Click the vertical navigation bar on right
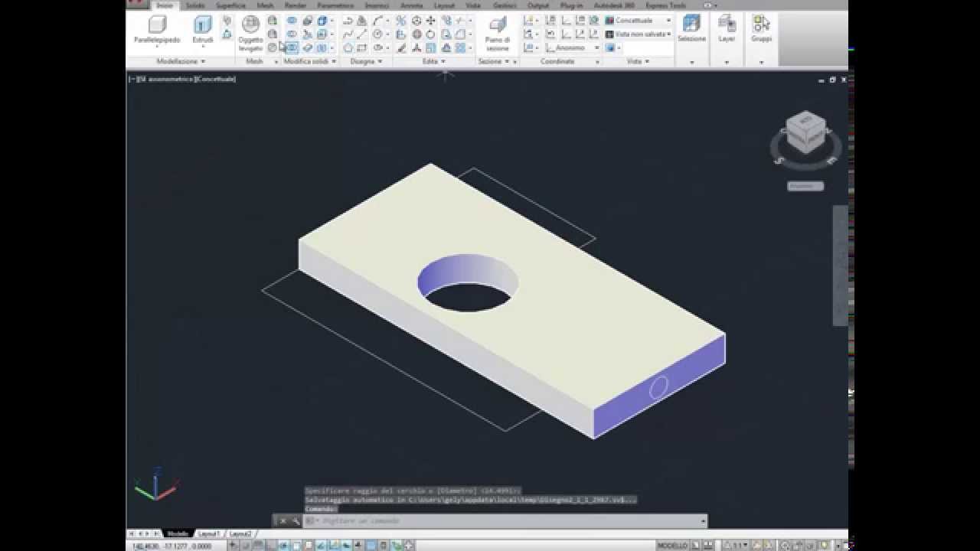980x551 pixels. pyautogui.click(x=841, y=266)
